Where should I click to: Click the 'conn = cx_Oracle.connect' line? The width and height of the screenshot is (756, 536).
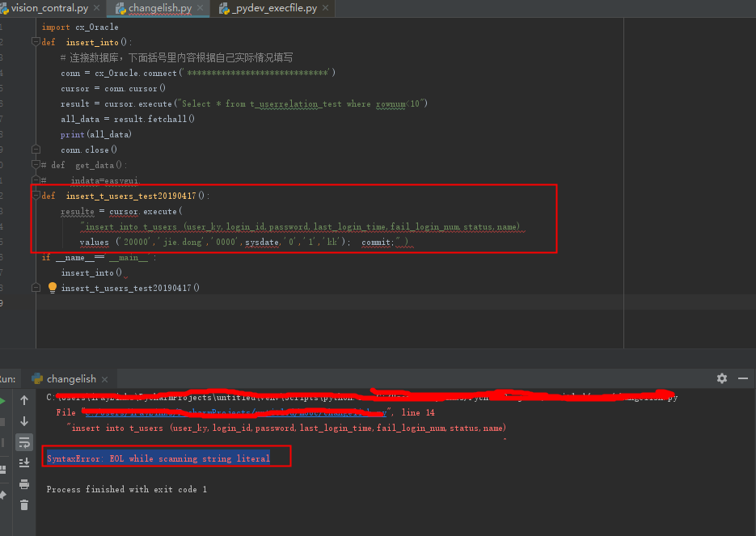click(x=197, y=73)
